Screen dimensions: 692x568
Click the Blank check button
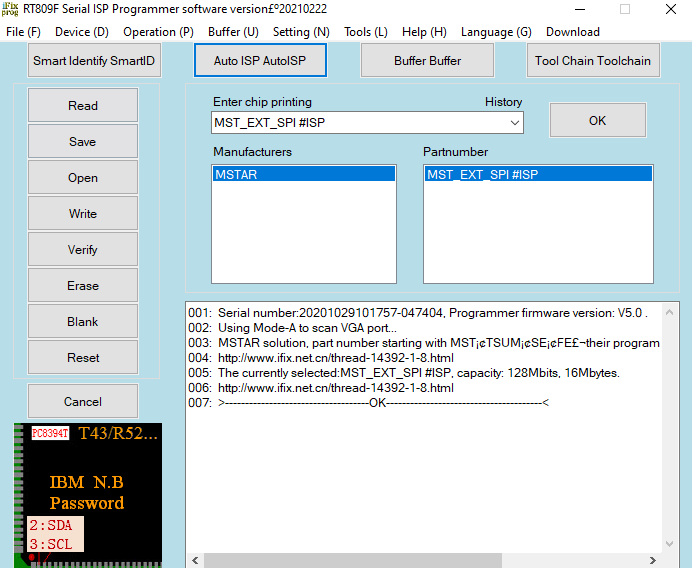83,322
